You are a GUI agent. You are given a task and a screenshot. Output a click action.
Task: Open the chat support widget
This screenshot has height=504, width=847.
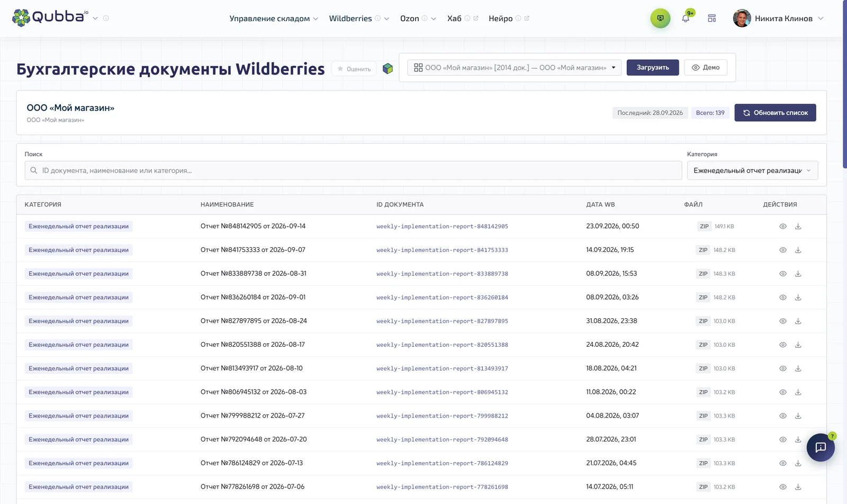pyautogui.click(x=821, y=447)
